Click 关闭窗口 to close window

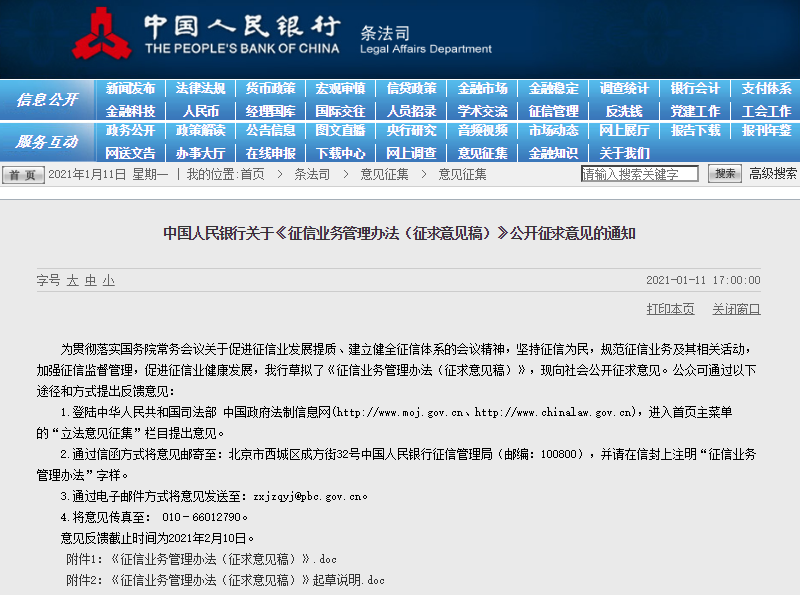pyautogui.click(x=736, y=309)
